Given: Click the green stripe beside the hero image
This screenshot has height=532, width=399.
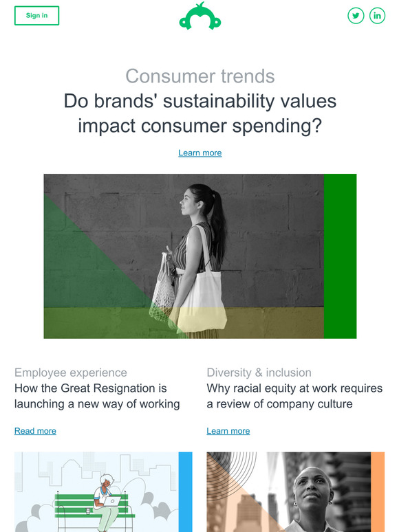Looking at the screenshot, I should point(341,256).
